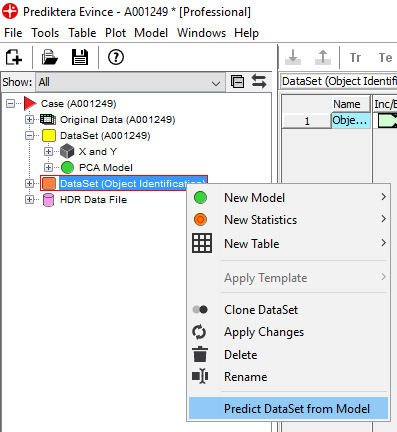Open the New Statistics submenu
397x432 pixels.
(289, 220)
